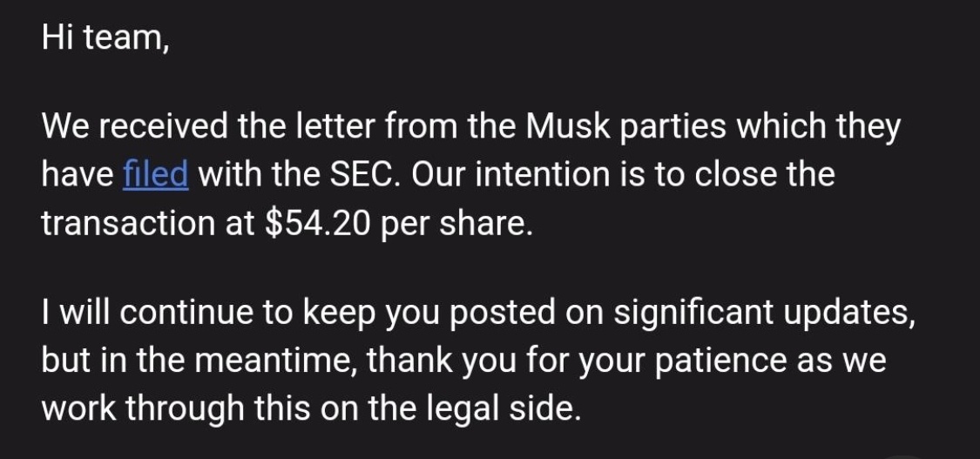Click the word "through" in the last line

[x=185, y=409]
